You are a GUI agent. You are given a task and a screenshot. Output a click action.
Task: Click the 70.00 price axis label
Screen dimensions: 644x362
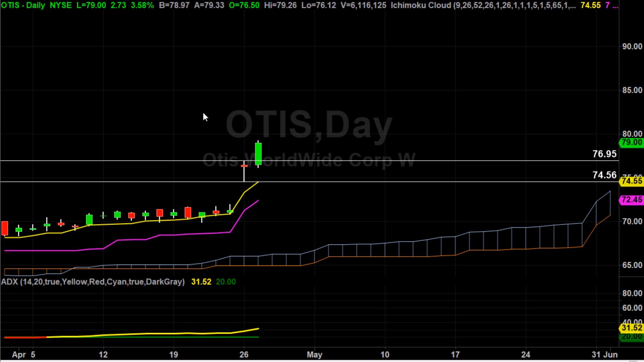pyautogui.click(x=632, y=221)
